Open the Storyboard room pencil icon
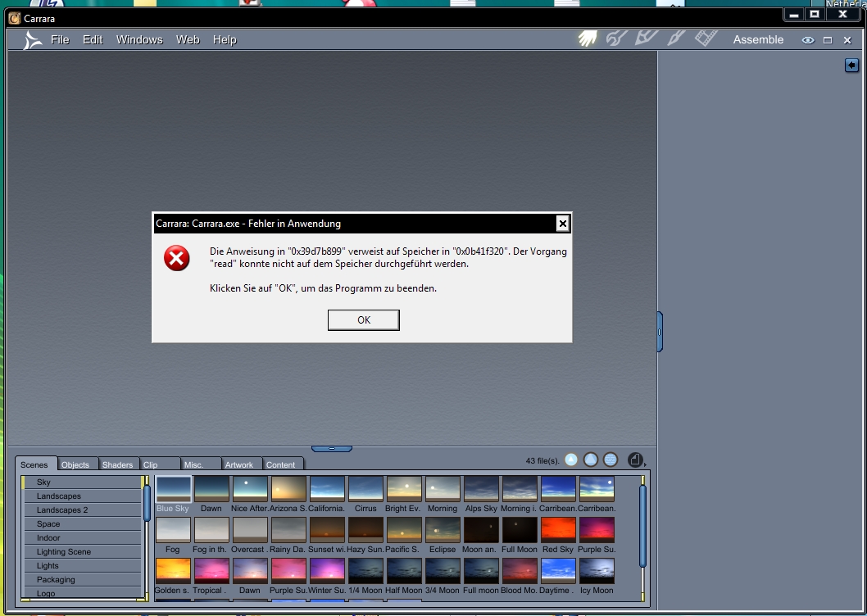The image size is (867, 616). (x=646, y=38)
